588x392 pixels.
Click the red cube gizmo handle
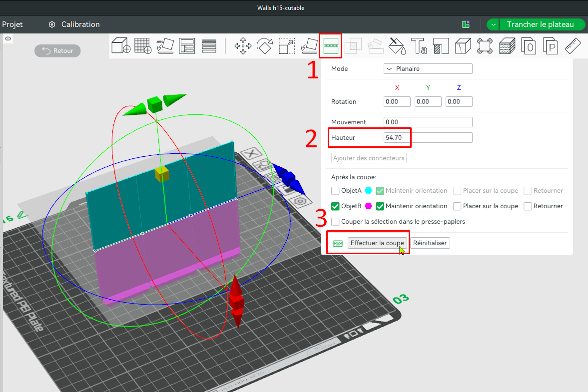click(x=237, y=302)
